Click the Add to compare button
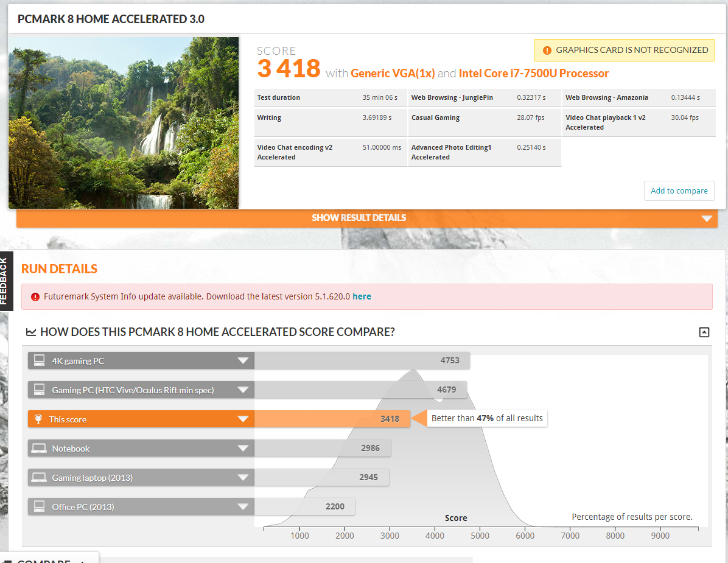 [679, 191]
